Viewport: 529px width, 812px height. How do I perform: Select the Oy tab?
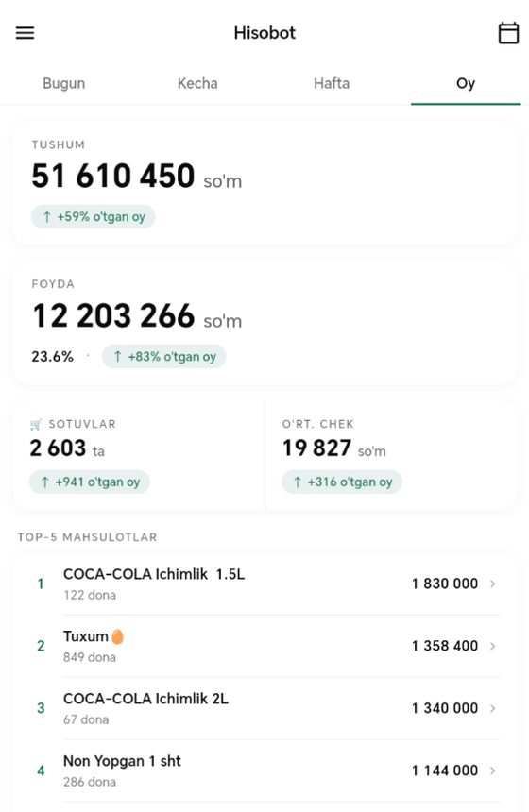coord(466,83)
